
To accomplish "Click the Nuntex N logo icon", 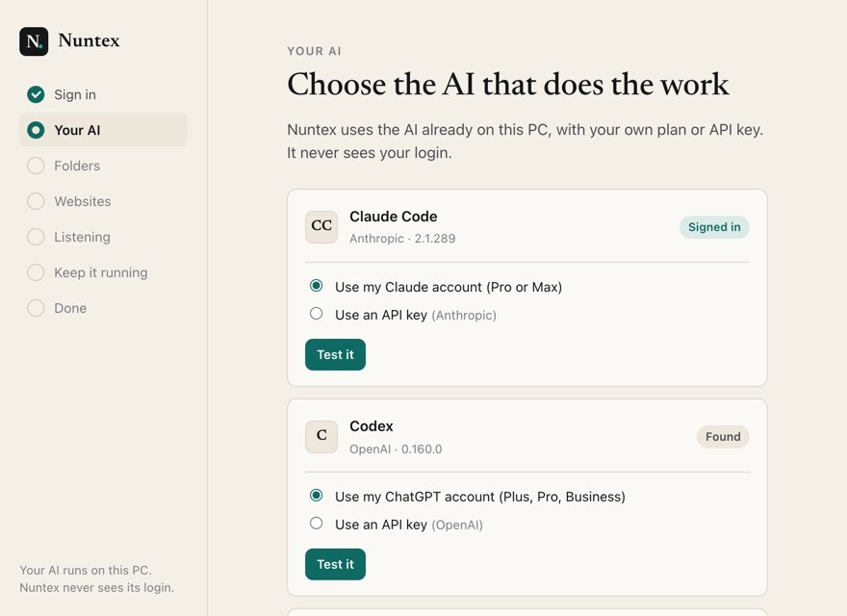I will [x=34, y=41].
